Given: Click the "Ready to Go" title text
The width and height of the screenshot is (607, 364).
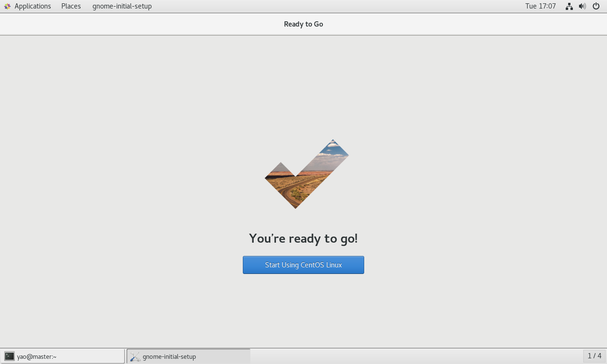Looking at the screenshot, I should click(303, 24).
